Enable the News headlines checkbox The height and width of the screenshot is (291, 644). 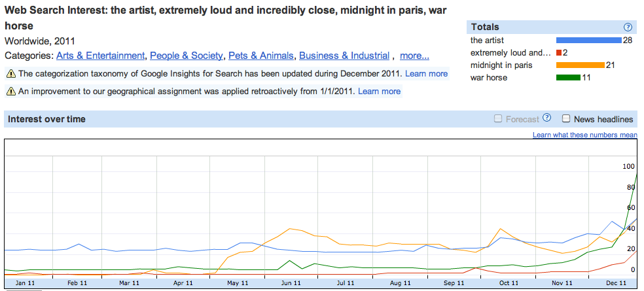[566, 119]
